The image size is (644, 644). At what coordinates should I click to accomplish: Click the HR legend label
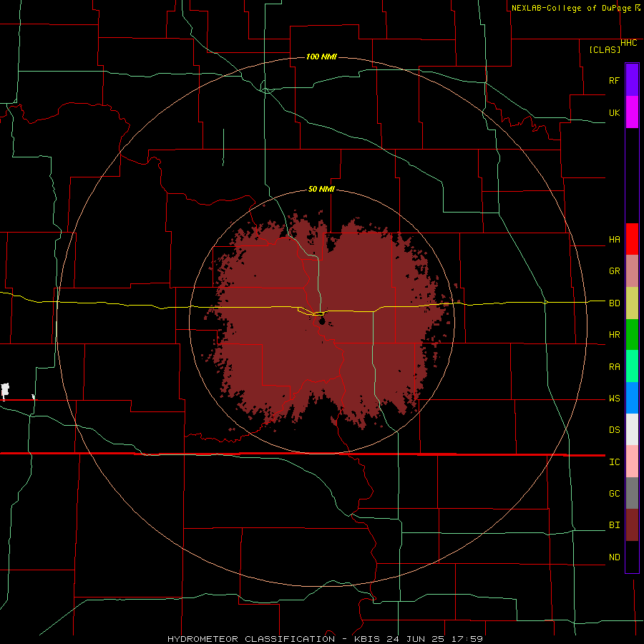point(614,335)
